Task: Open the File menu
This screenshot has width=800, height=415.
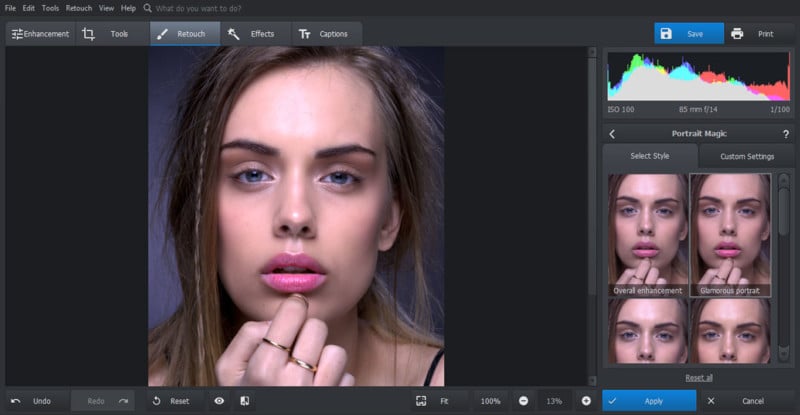Action: point(10,8)
